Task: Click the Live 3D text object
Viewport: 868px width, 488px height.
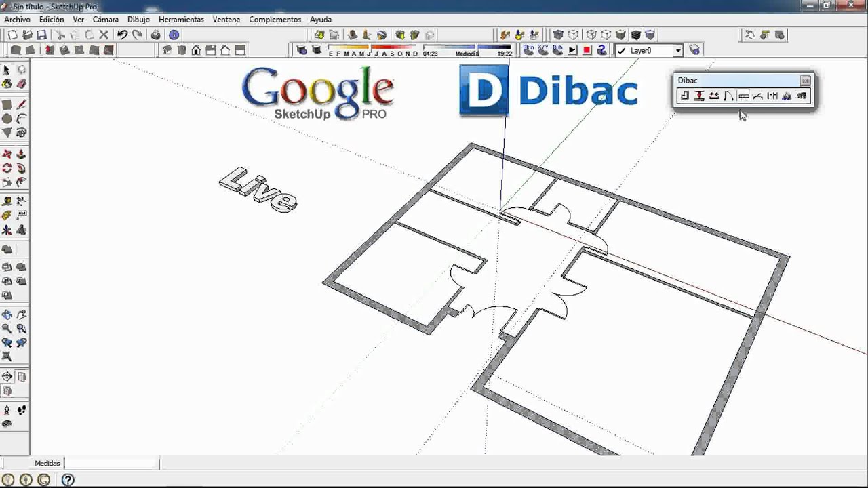Action: pyautogui.click(x=259, y=190)
